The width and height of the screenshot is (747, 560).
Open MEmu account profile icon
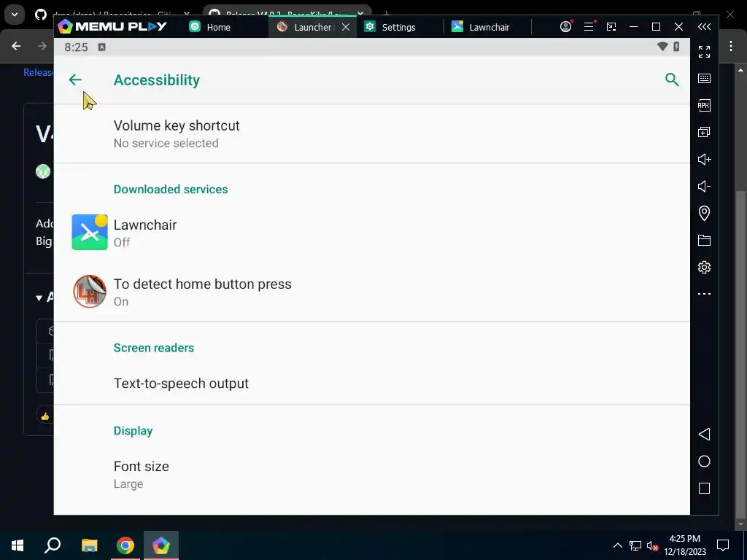[x=565, y=27]
